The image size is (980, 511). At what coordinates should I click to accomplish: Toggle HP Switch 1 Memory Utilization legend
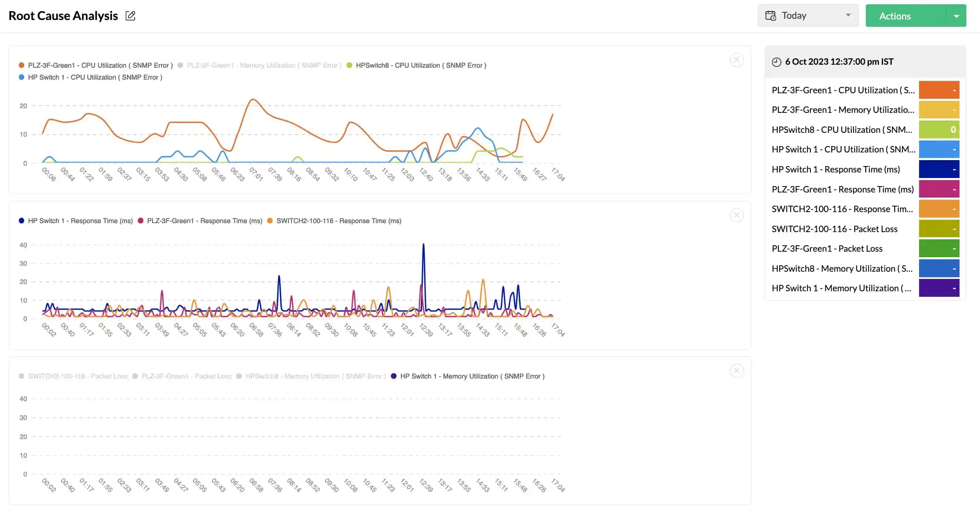(472, 376)
